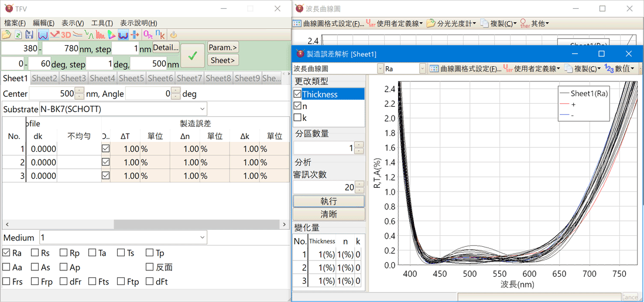Open the 工具(T) menu

point(102,23)
